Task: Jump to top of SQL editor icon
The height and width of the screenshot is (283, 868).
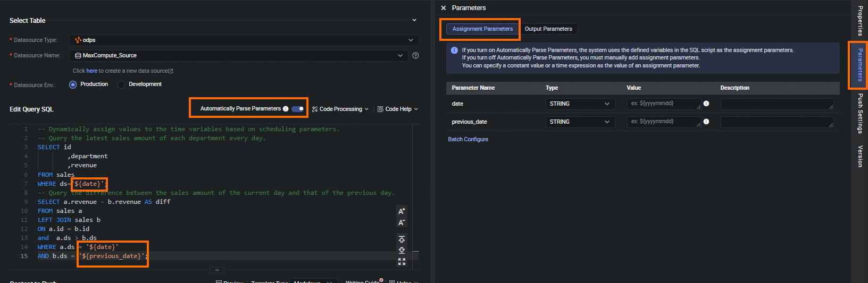Action: point(402,239)
